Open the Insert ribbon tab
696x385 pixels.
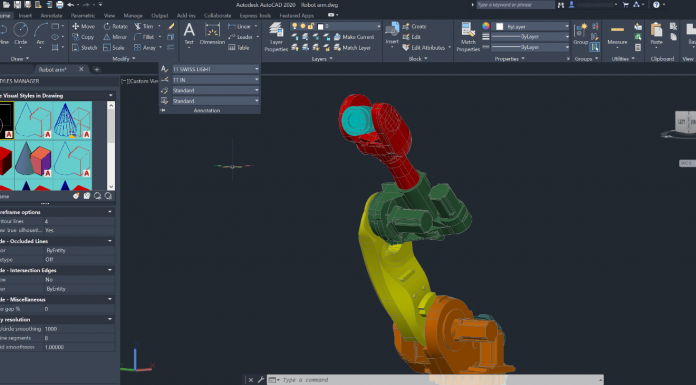(25, 16)
